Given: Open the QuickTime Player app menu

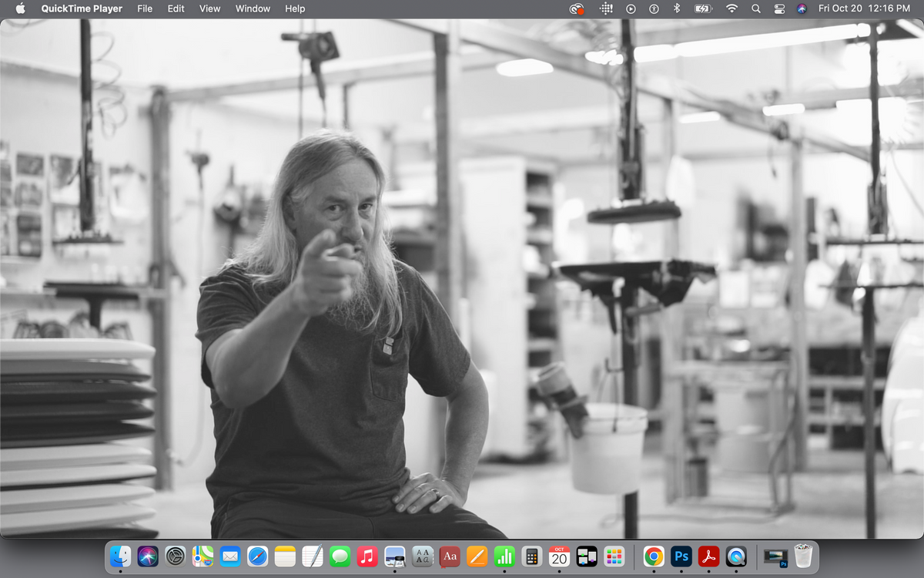Looking at the screenshot, I should 82,8.
